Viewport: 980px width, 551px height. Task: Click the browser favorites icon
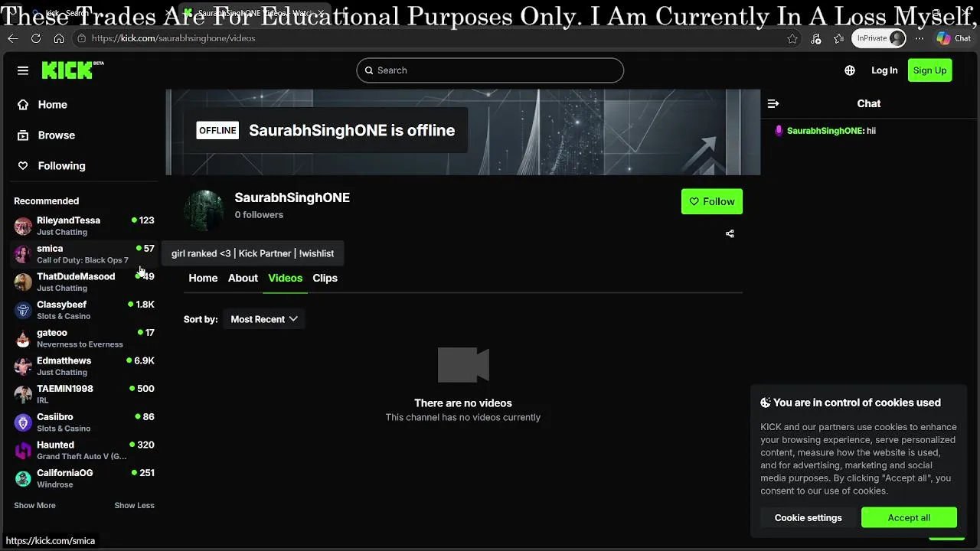pos(838,38)
